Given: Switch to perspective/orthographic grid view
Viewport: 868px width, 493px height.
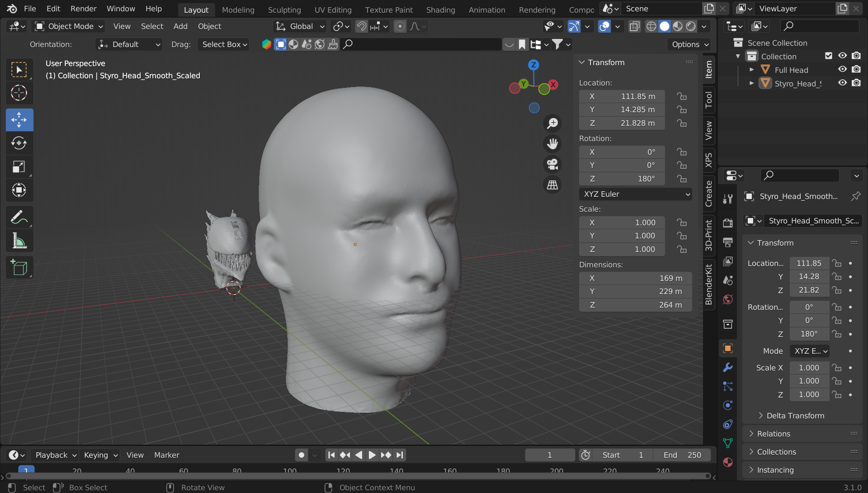Looking at the screenshot, I should coord(552,185).
